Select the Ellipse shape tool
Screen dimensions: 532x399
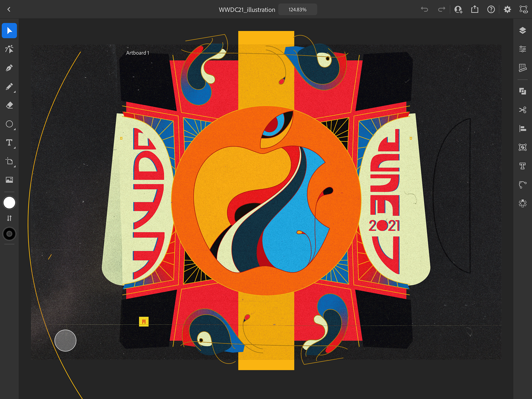pyautogui.click(x=9, y=124)
